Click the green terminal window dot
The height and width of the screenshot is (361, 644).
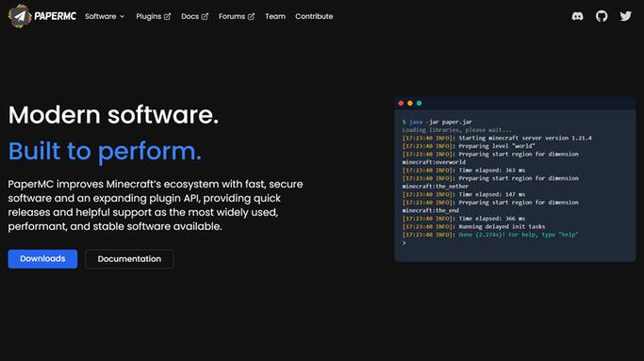[419, 103]
